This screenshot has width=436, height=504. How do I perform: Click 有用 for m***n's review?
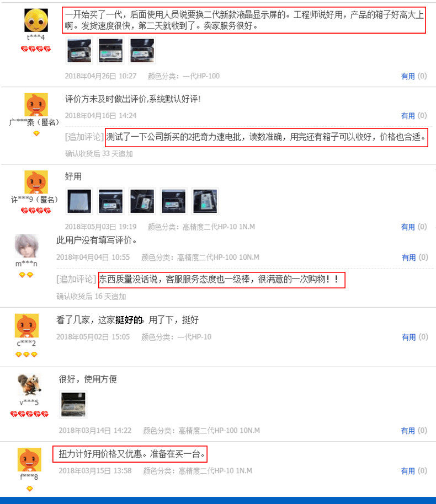[408, 258]
